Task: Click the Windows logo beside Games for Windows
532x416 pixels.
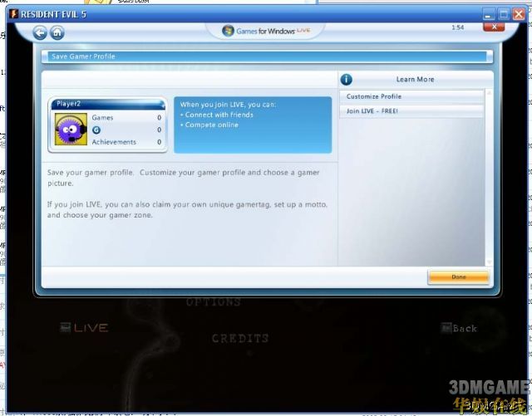Action: tap(228, 31)
